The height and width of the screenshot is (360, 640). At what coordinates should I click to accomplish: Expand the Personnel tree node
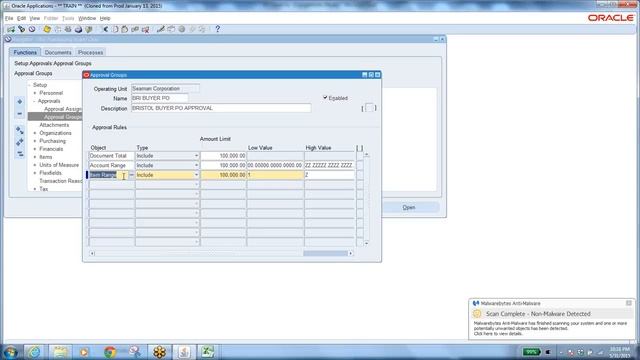(35, 93)
